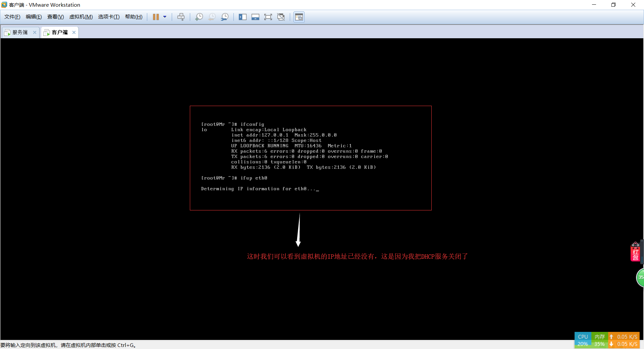The height and width of the screenshot is (349, 644).
Task: Click the status bar Ctrl+G hint text
Action: point(68,345)
